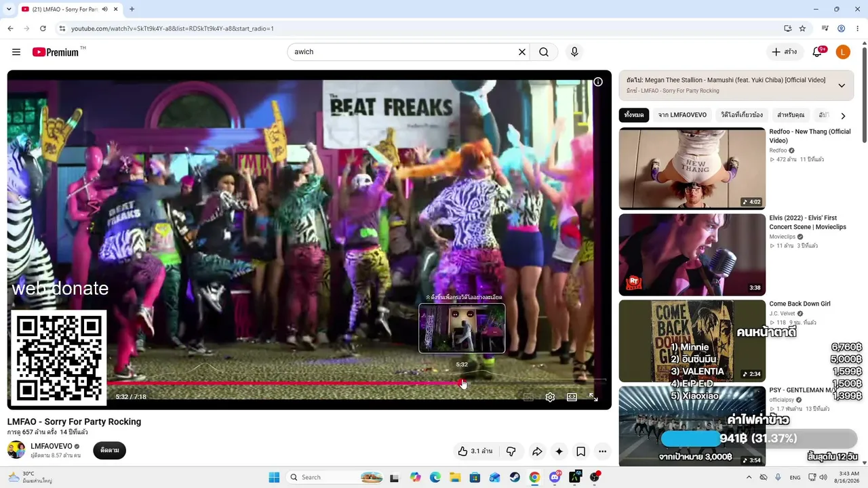Dislike the video

pos(511,451)
